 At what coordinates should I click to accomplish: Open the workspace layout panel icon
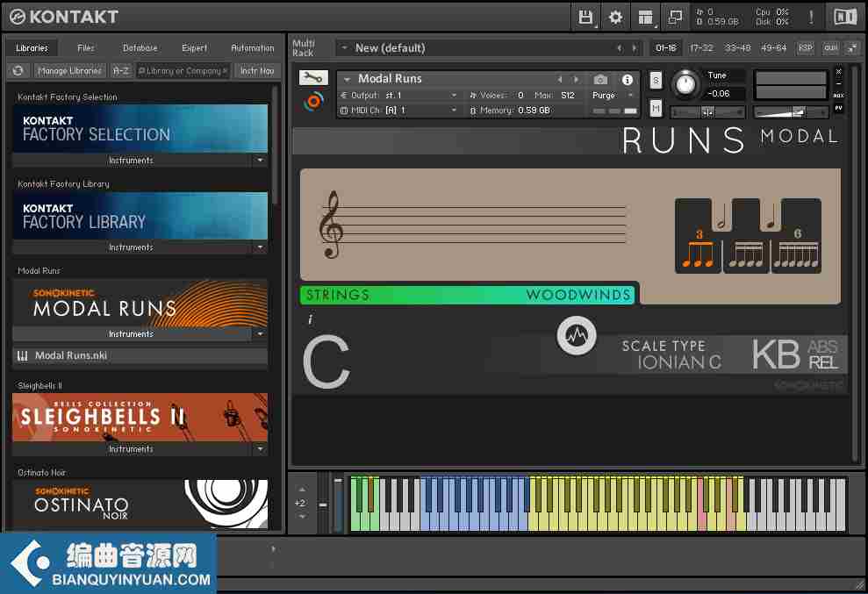(645, 18)
